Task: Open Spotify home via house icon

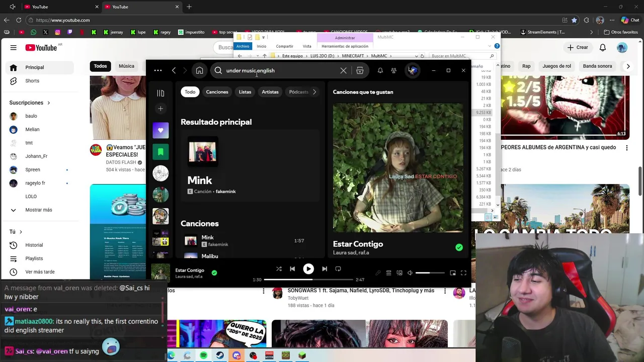Action: [199, 70]
